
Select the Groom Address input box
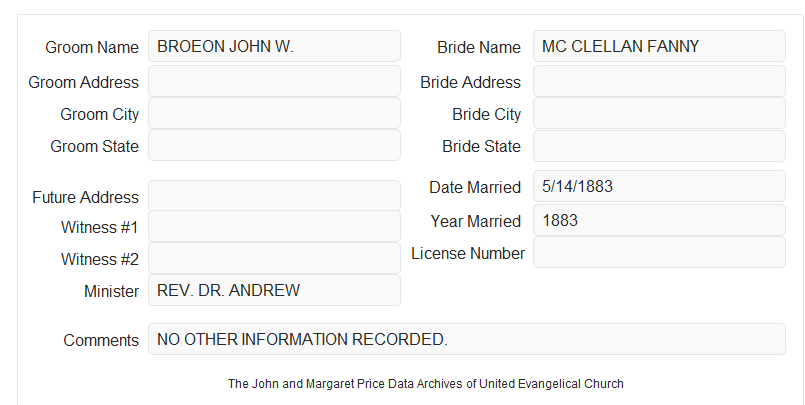coord(274,81)
